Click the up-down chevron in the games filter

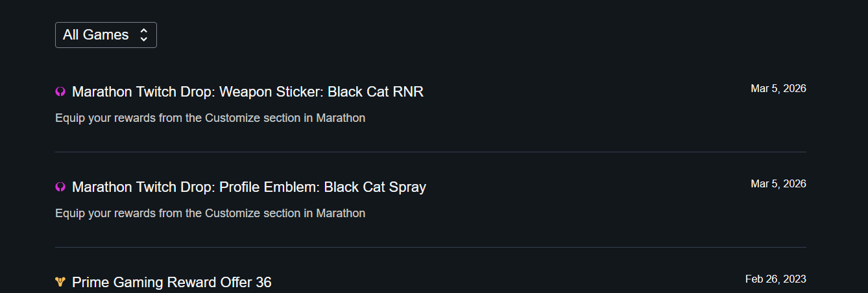[143, 35]
